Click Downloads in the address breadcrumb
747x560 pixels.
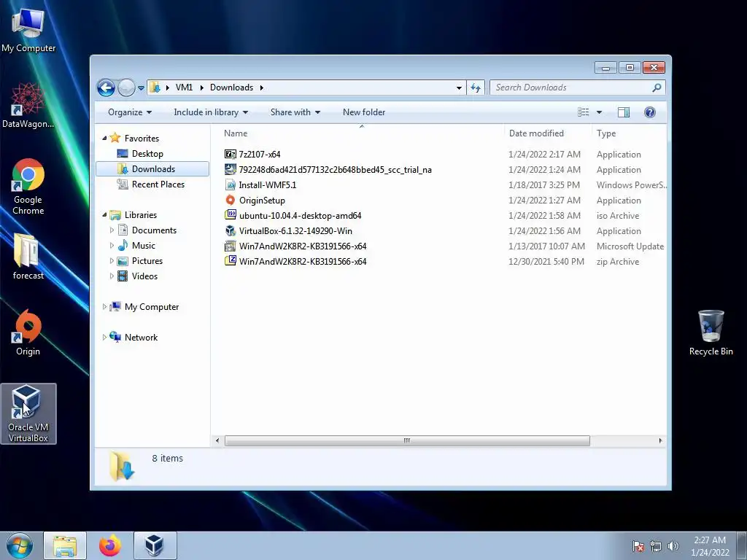(x=231, y=87)
